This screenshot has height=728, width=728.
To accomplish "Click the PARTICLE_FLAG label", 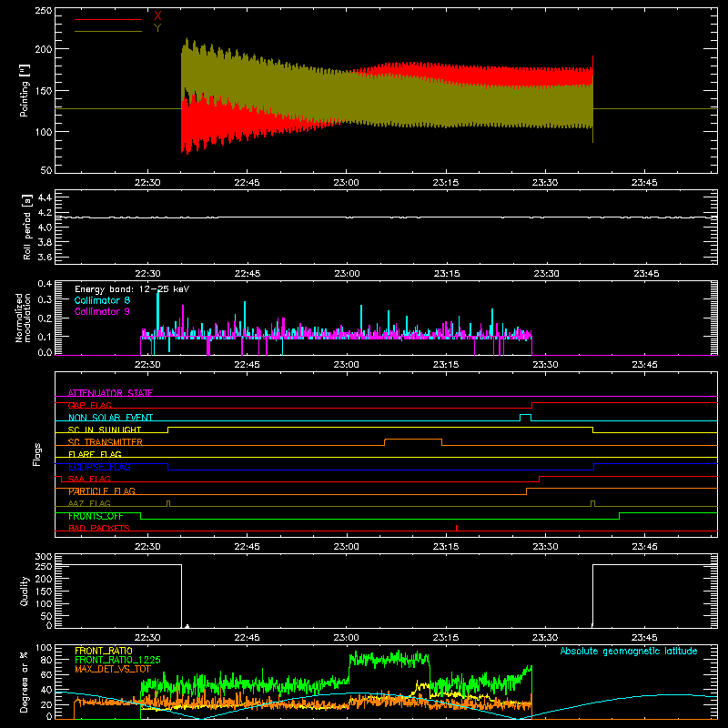I will pyautogui.click(x=102, y=491).
